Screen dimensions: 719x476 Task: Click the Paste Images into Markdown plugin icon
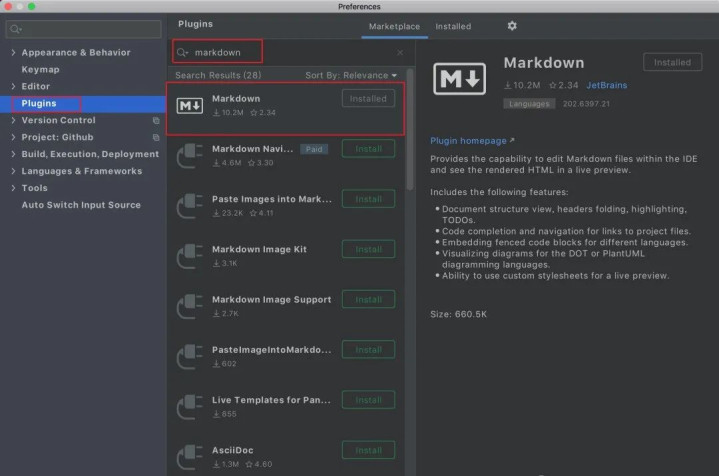(x=190, y=206)
